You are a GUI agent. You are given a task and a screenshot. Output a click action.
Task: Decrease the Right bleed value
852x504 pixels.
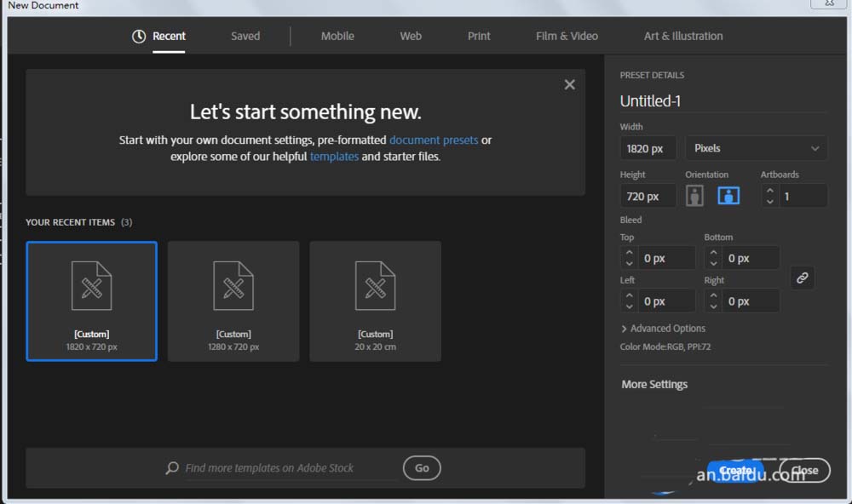tap(713, 306)
